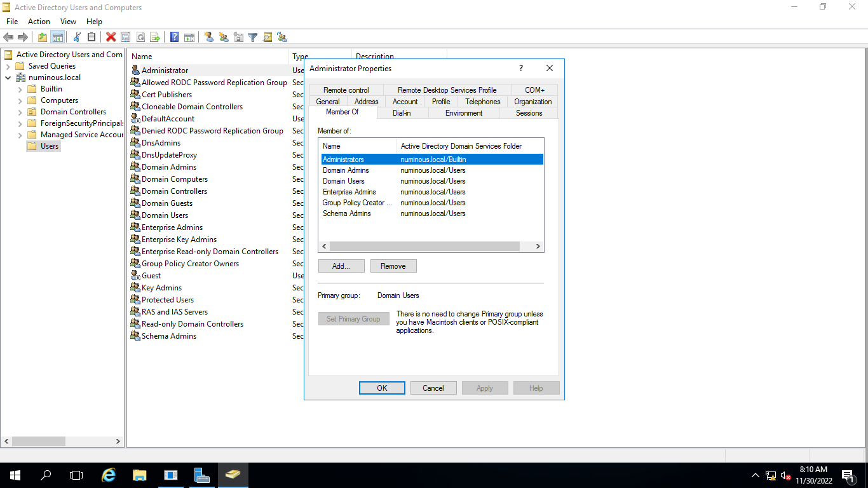Click the Forward arrow toolbar icon
The height and width of the screenshot is (488, 868).
click(23, 37)
